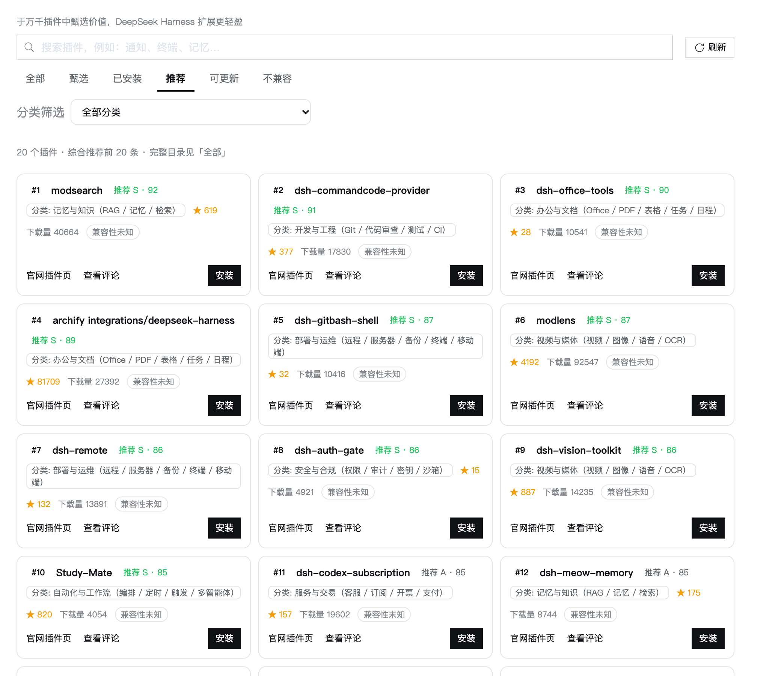Switch to the 全部 tab
This screenshot has width=784, height=676.
click(x=35, y=78)
